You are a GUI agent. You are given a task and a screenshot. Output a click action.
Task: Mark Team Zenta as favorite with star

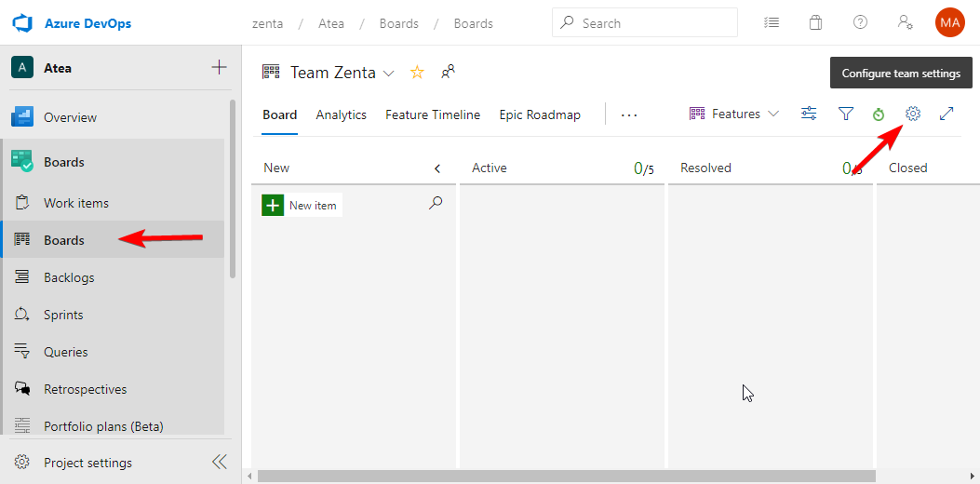point(417,73)
